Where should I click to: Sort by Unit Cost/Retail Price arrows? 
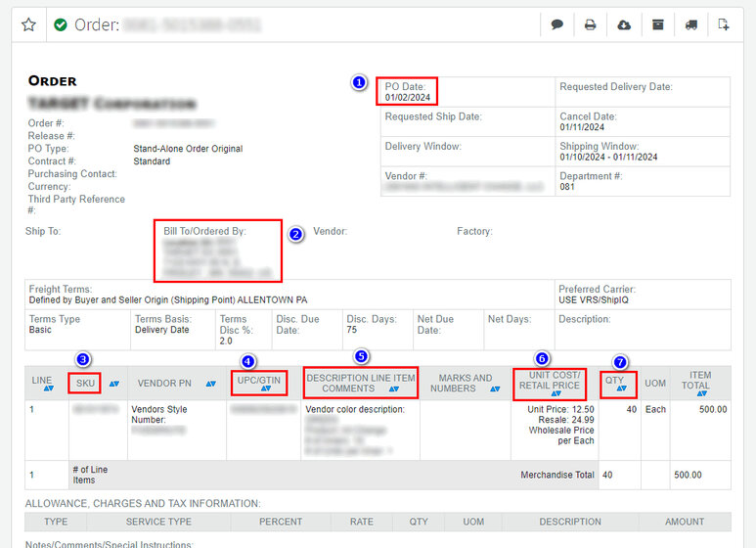pyautogui.click(x=556, y=394)
